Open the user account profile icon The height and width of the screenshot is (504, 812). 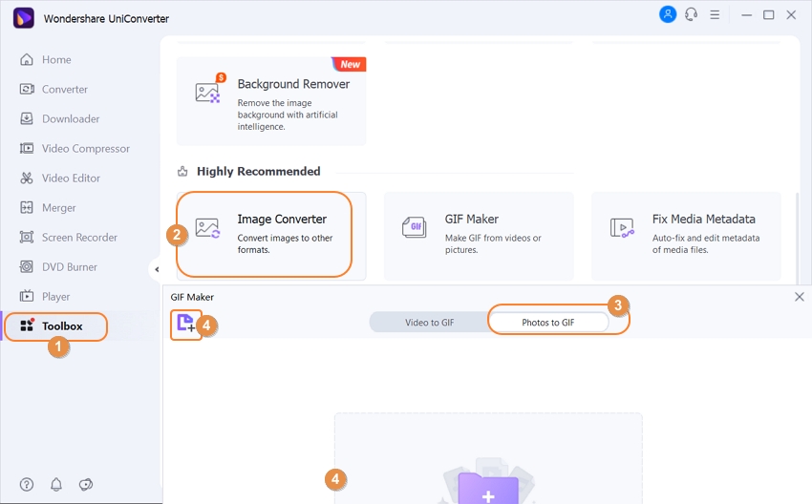668,14
